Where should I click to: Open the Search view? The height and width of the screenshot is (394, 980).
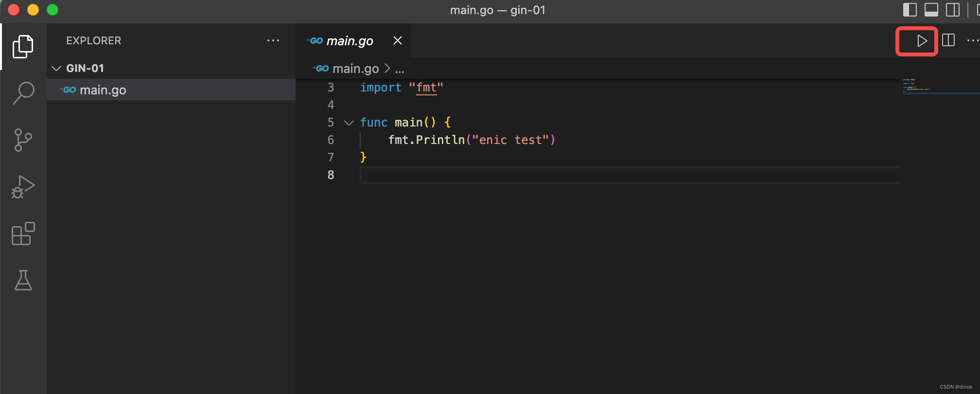pos(23,92)
